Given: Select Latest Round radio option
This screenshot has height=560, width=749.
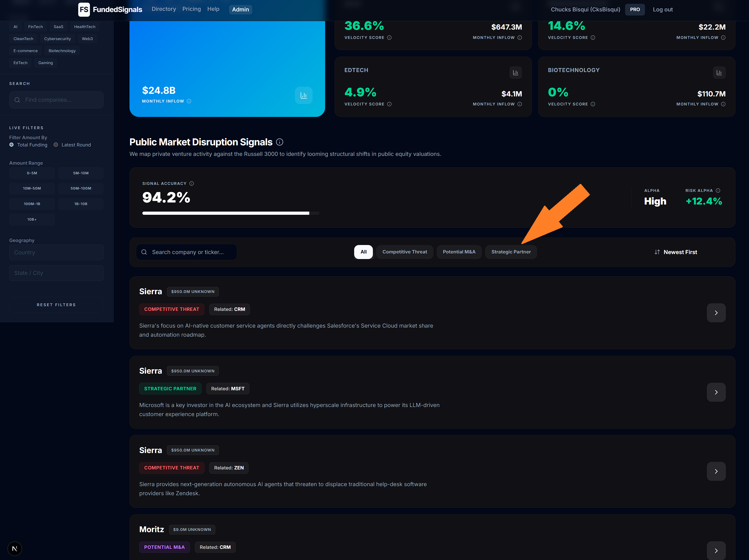Looking at the screenshot, I should [x=56, y=145].
